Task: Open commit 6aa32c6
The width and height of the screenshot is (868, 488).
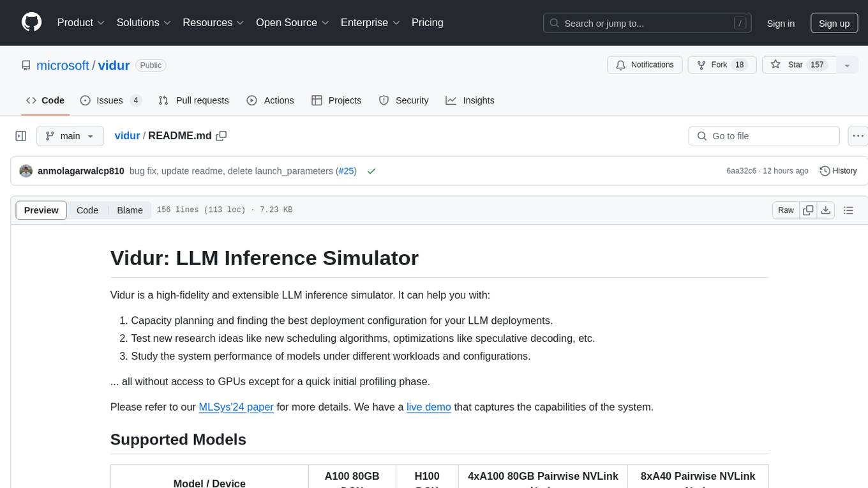Action: coord(741,171)
